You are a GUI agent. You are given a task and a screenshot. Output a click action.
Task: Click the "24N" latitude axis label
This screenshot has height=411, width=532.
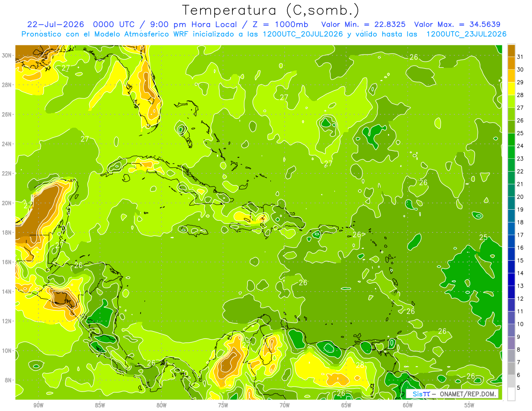(x=7, y=144)
